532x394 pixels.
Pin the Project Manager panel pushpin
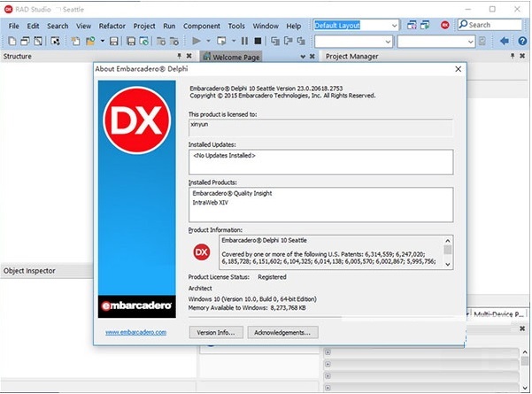513,56
